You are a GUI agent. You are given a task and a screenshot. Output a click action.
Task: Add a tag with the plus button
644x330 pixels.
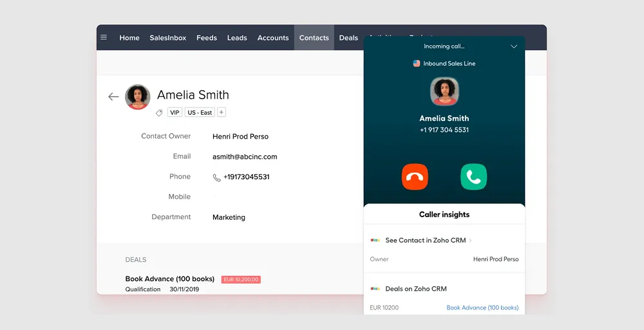222,112
